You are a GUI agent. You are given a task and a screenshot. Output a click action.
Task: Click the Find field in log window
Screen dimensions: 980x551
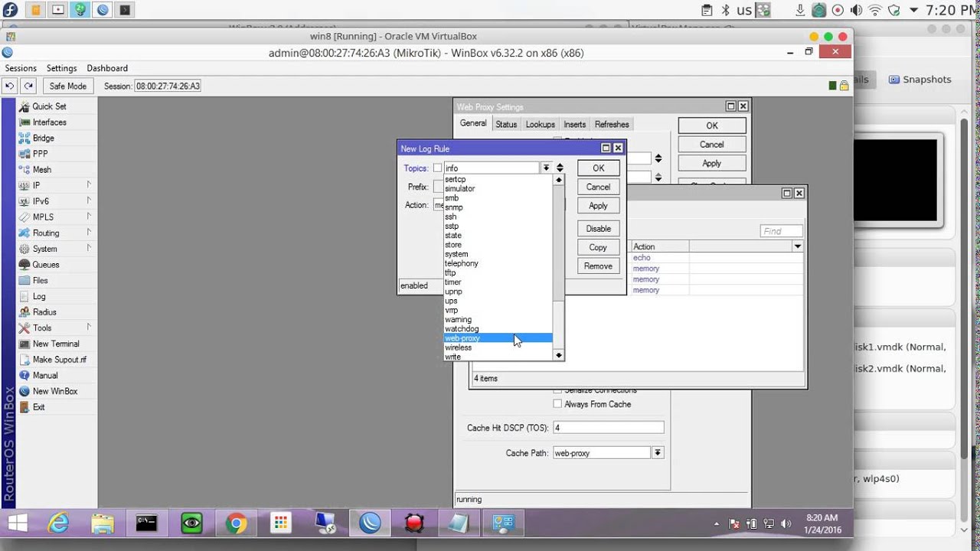[x=781, y=231]
